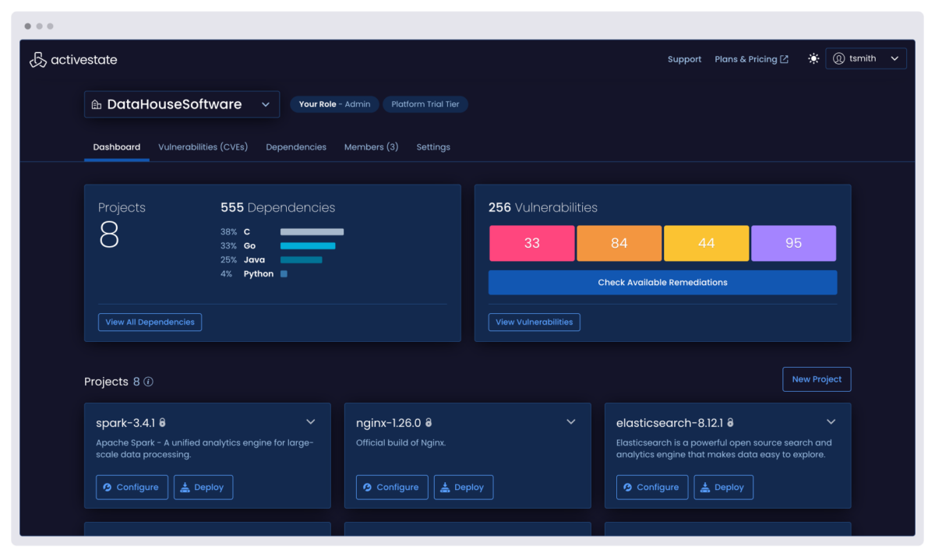The image size is (935, 560).
Task: Create a New Project
Action: coord(817,379)
